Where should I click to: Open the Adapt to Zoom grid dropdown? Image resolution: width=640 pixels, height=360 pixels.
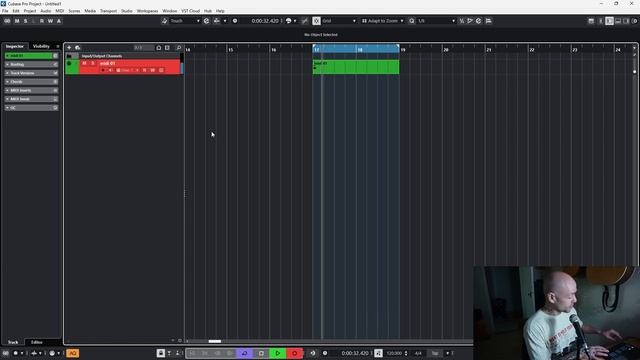(382, 21)
